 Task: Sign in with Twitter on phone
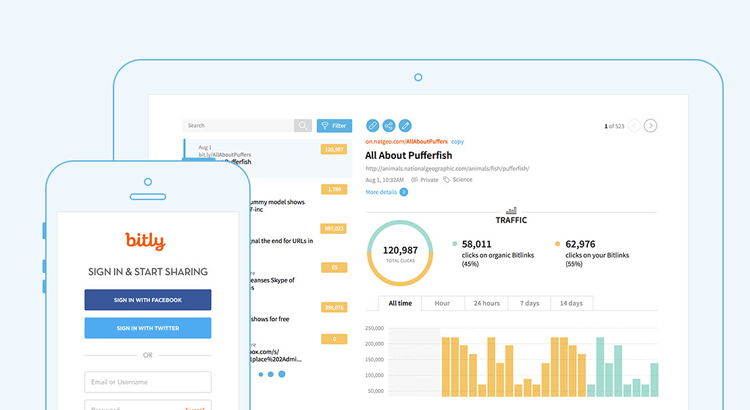pos(148,328)
